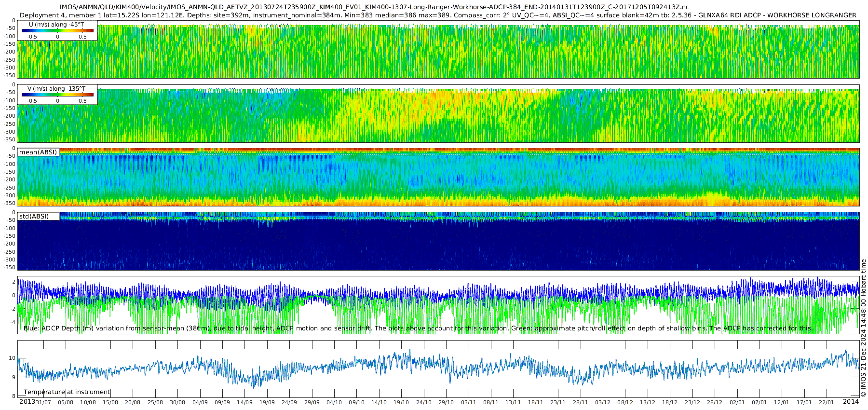Select the 04/09 date tick label
Screen dimensions: 868x410
200,402
